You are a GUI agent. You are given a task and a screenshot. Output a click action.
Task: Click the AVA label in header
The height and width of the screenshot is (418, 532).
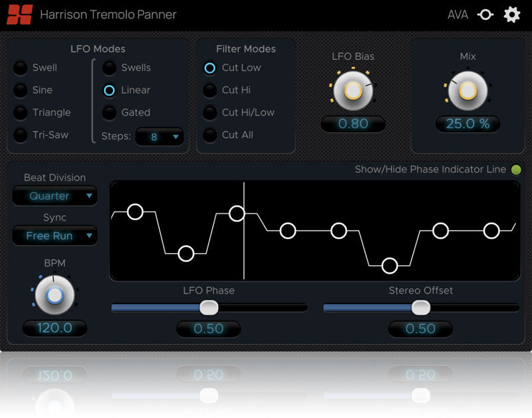[x=458, y=15]
